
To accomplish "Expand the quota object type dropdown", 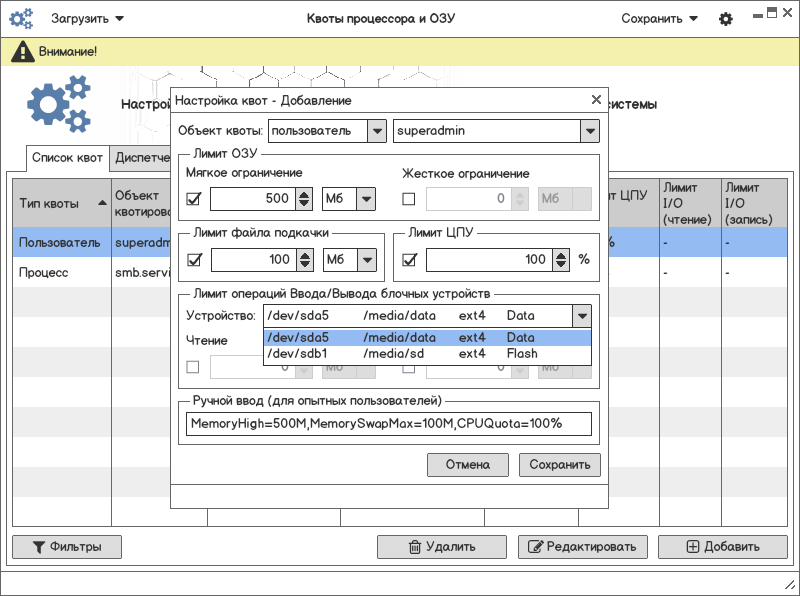I will pos(376,131).
